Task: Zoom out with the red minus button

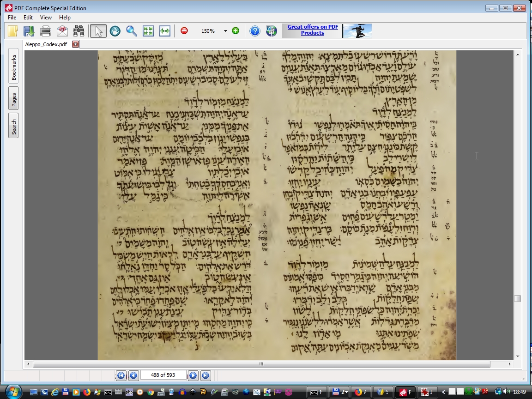Action: [x=184, y=31]
